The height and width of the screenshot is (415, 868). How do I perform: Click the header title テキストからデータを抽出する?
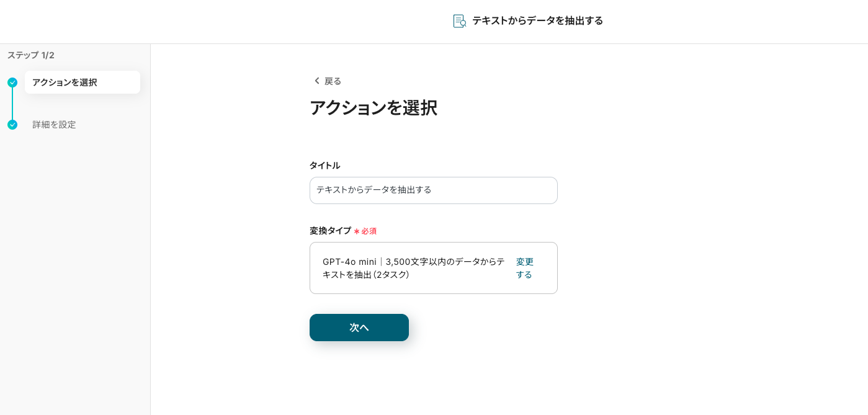[x=537, y=21]
